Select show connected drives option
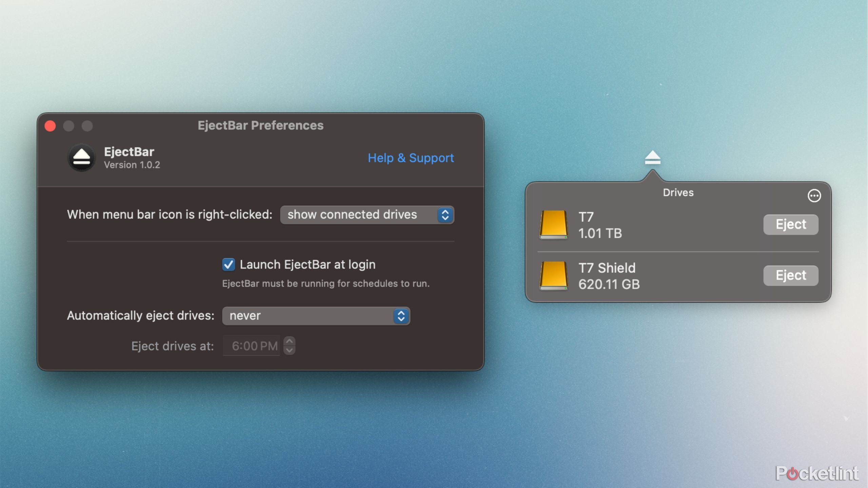Viewport: 868px width, 488px height. [x=367, y=215]
